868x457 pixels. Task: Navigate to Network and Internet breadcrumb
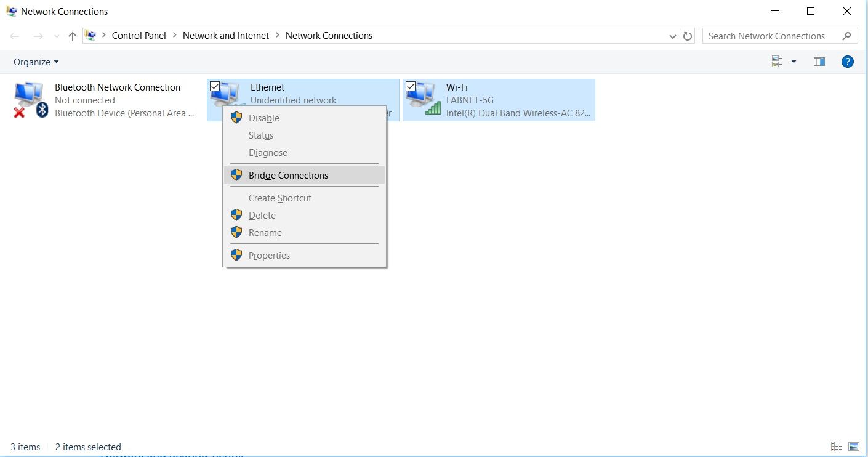click(225, 35)
